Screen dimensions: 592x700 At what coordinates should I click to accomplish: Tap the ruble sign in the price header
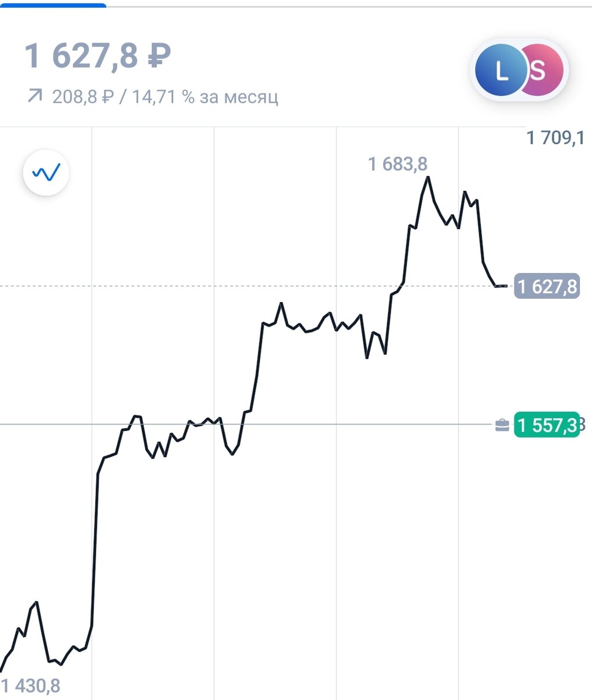(x=159, y=57)
